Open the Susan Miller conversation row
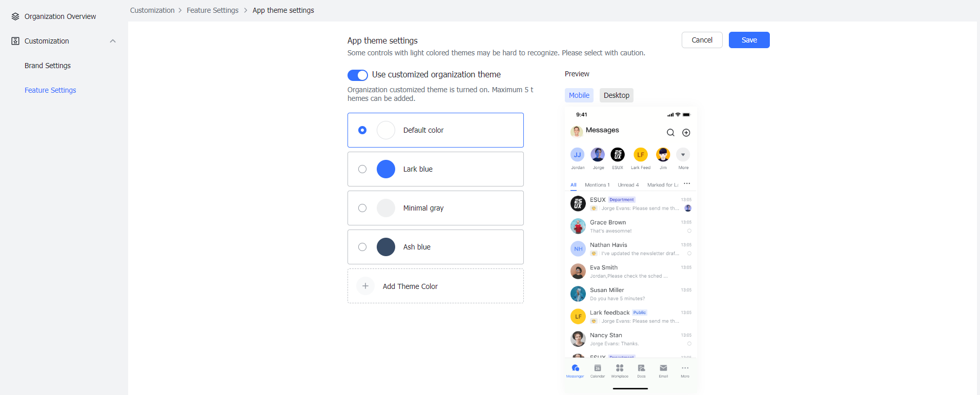Screen dimensions: 980x395 pos(631,294)
